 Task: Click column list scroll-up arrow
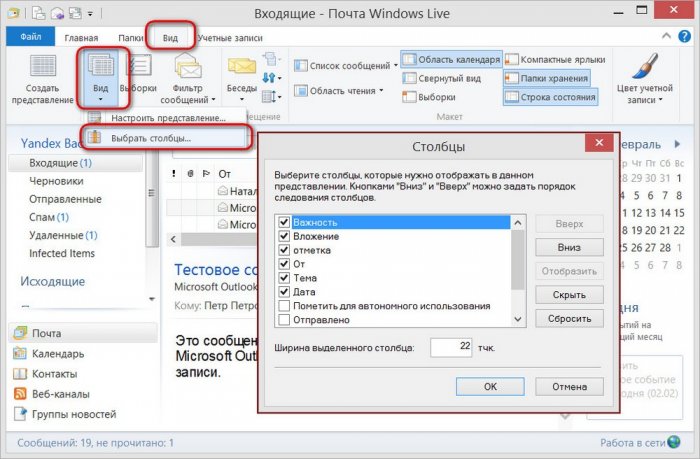518,222
